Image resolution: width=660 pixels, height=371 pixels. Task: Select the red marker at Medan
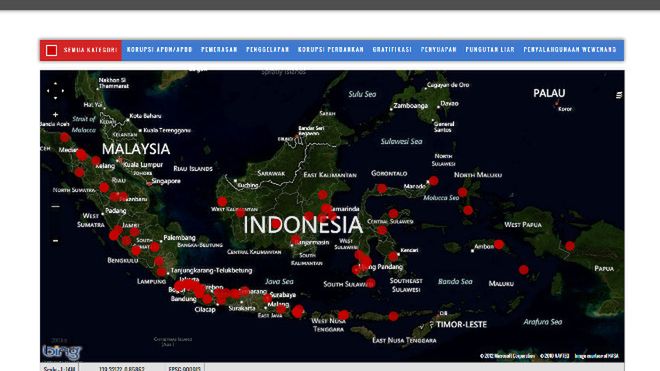tap(81, 155)
